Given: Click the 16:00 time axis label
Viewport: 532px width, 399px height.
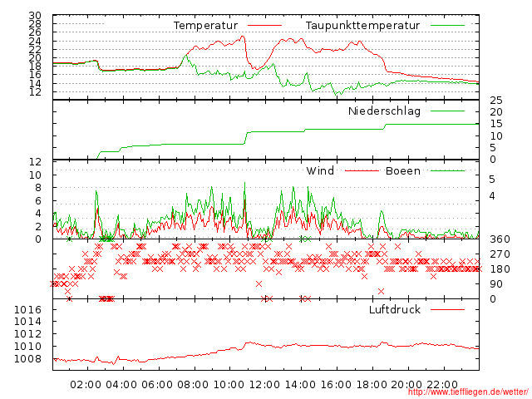Looking at the screenshot, I should click(x=336, y=385).
